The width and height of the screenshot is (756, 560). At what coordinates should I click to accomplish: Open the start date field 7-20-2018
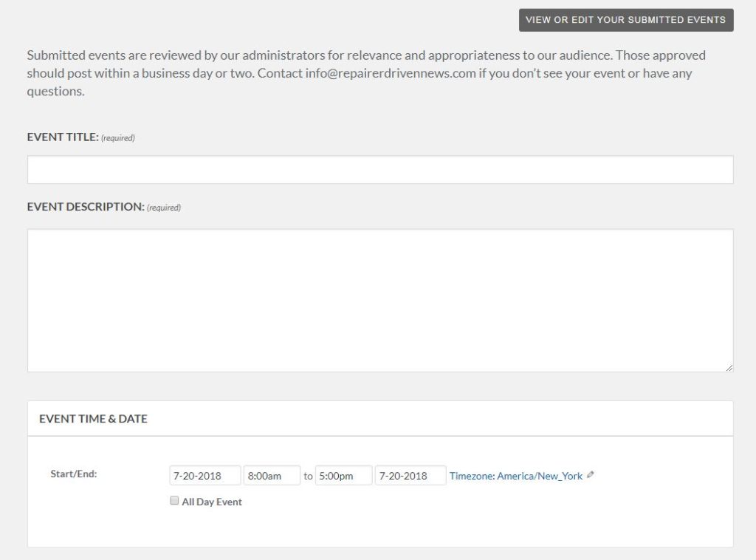click(205, 476)
